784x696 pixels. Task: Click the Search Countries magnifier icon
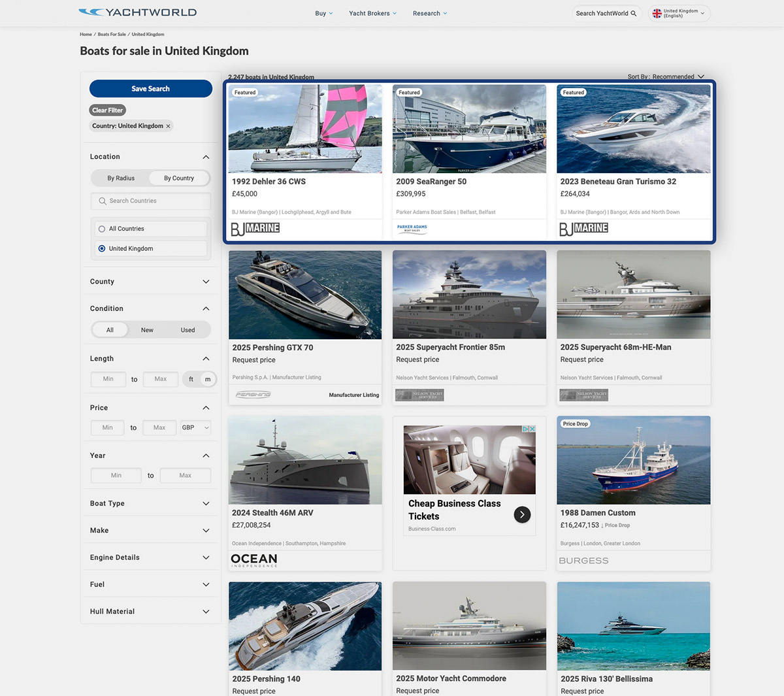point(103,201)
